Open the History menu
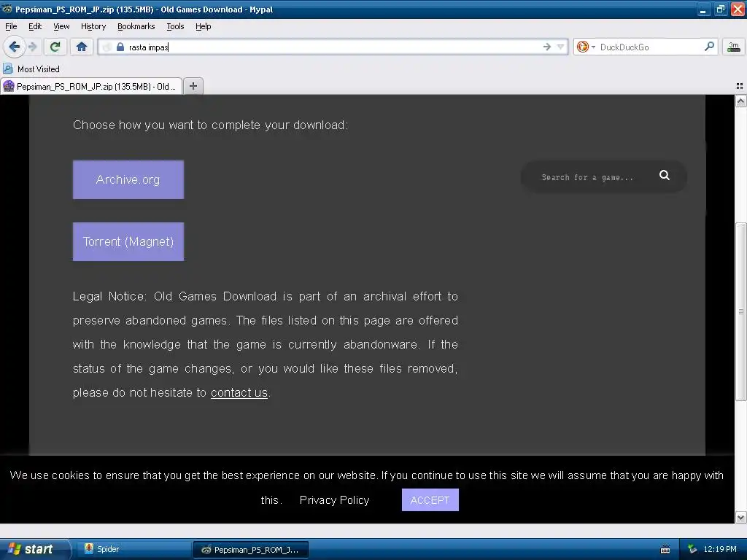 pyautogui.click(x=93, y=26)
